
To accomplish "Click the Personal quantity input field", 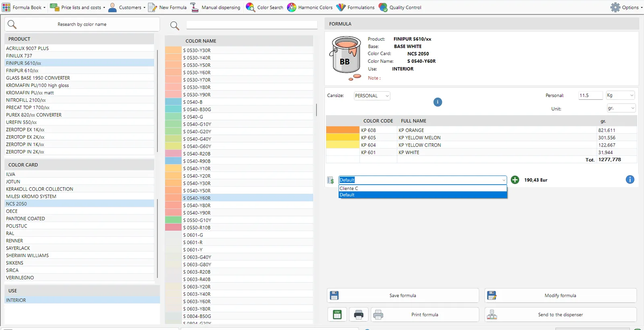I will point(590,95).
